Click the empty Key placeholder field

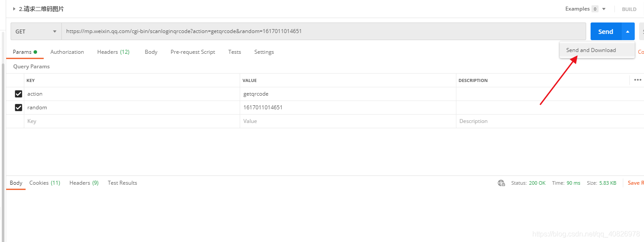point(132,121)
